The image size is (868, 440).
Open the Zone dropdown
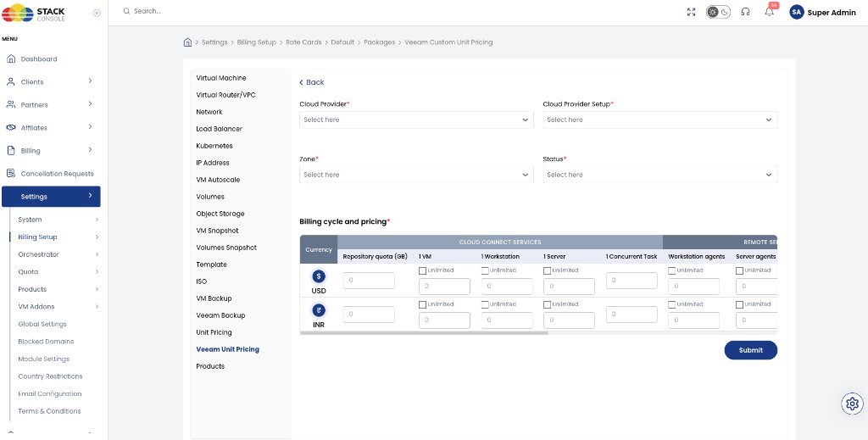click(416, 175)
